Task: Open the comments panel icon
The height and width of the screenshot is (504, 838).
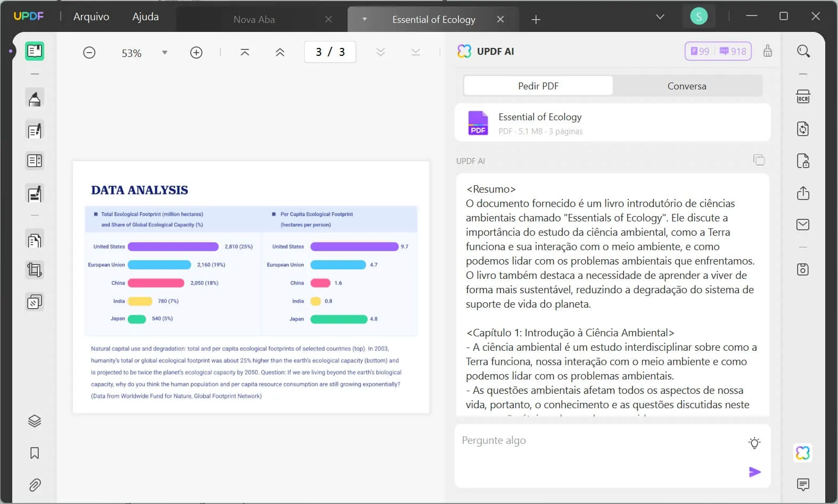Action: click(803, 484)
